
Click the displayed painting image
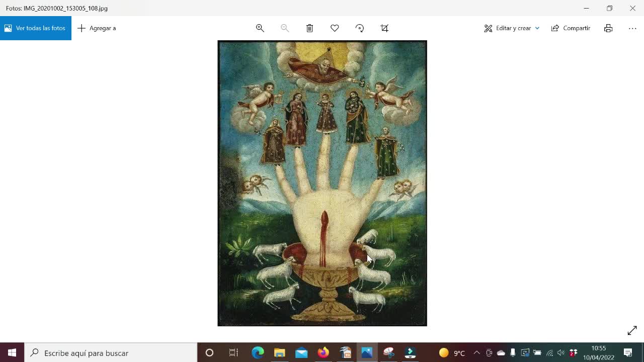[x=322, y=184]
